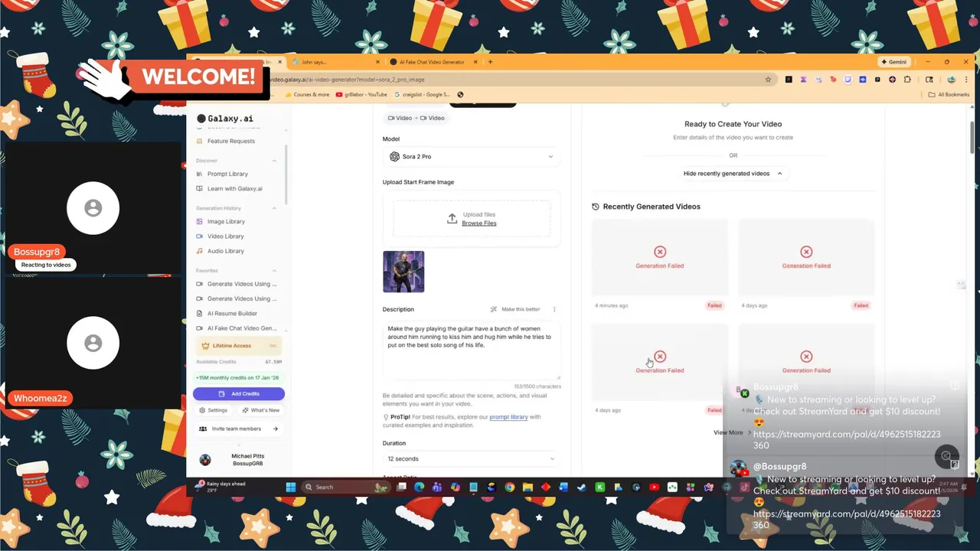The image size is (980, 551).
Task: Collapse the Discover sidebar section
Action: (x=274, y=161)
